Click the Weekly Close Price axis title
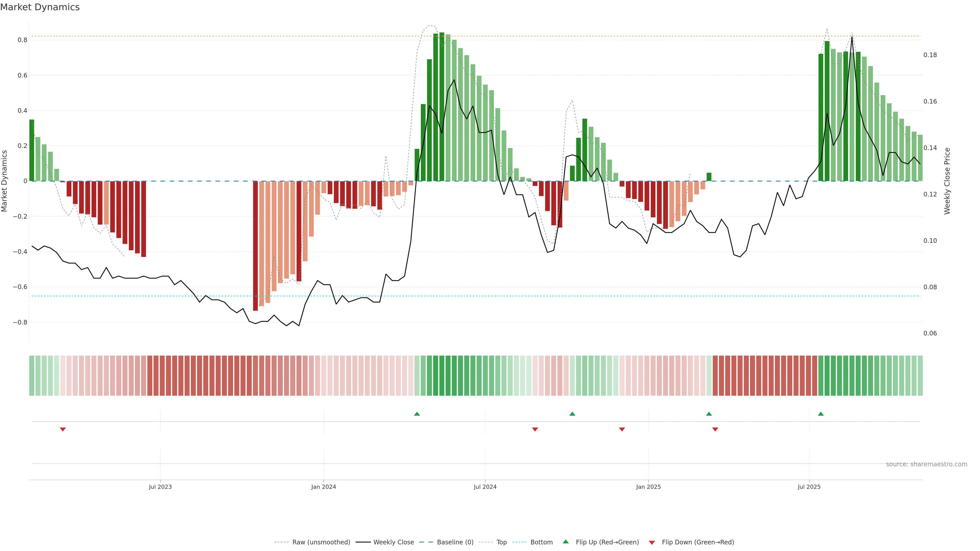Screen dimensions: 980x551 tap(947, 181)
